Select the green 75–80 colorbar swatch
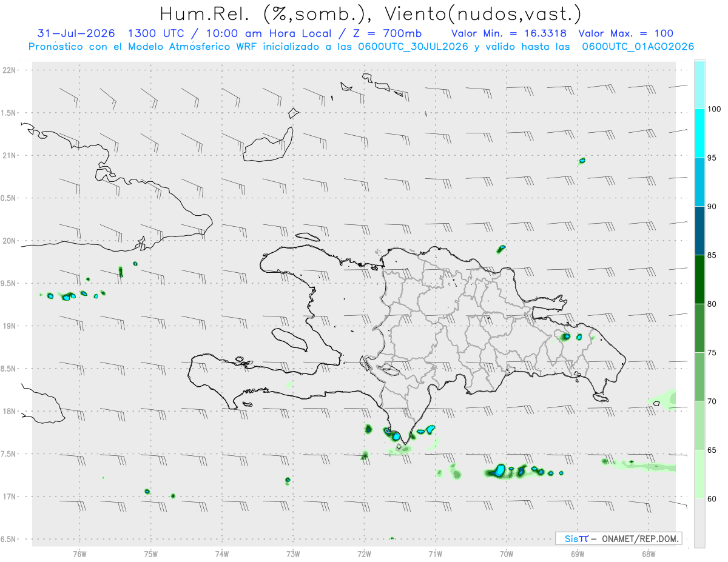Screen dimensions: 728x562 click(x=699, y=328)
